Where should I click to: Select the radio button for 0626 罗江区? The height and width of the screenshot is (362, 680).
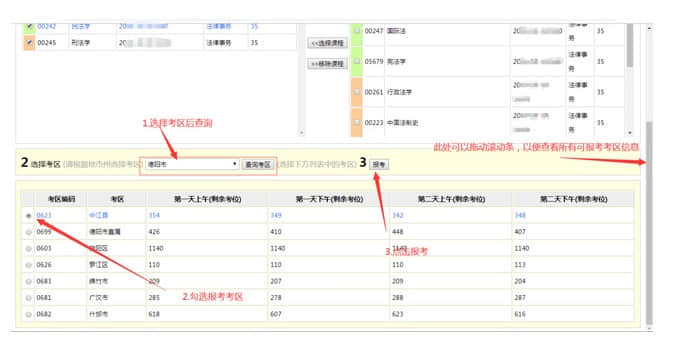tap(29, 265)
